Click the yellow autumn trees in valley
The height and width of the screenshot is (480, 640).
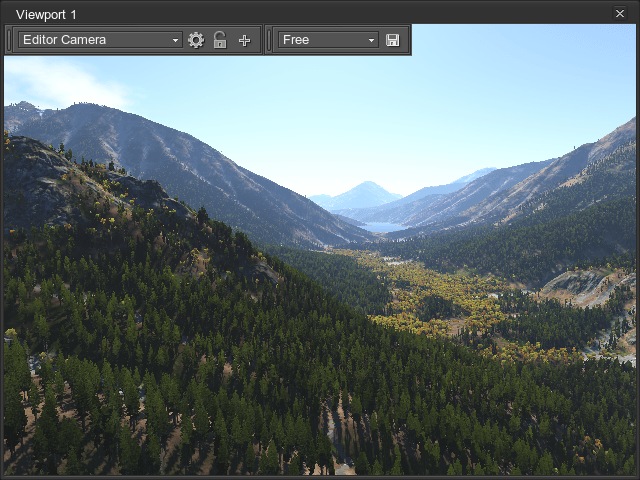tap(440, 300)
